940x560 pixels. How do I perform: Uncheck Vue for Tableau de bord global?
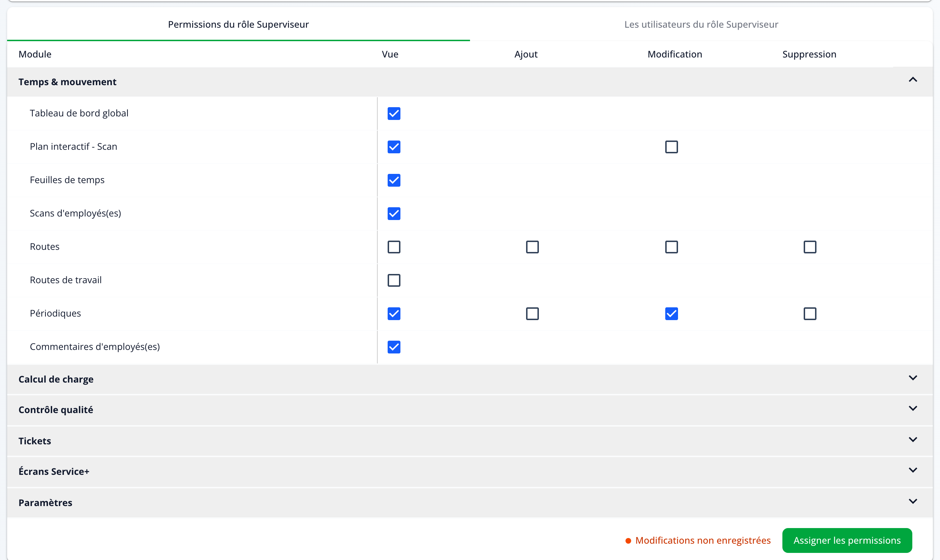pyautogui.click(x=394, y=114)
